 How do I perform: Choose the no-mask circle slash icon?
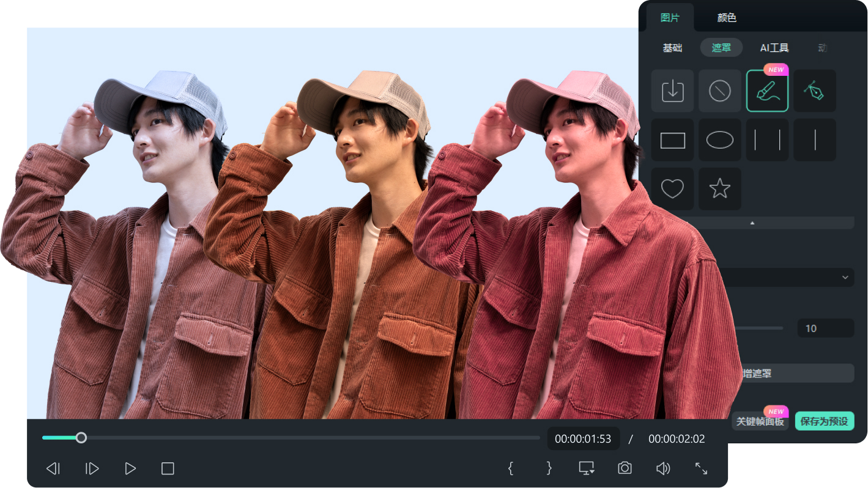pos(719,91)
